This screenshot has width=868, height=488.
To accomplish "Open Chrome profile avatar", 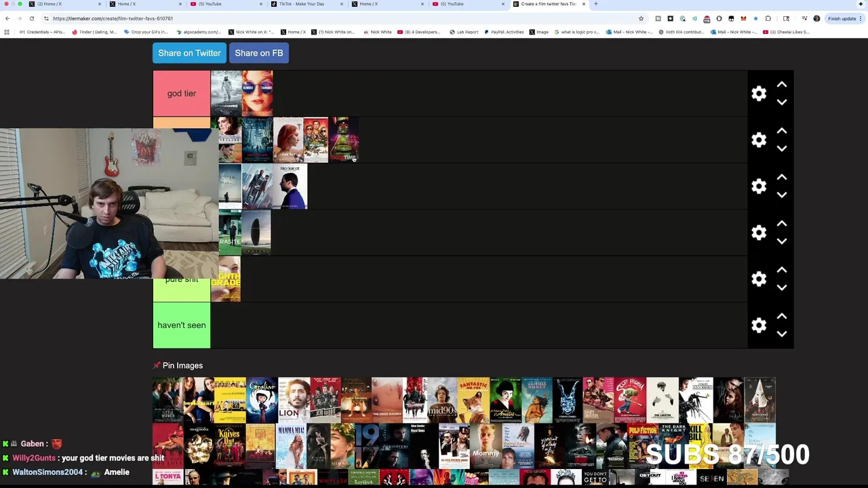I will (816, 18).
